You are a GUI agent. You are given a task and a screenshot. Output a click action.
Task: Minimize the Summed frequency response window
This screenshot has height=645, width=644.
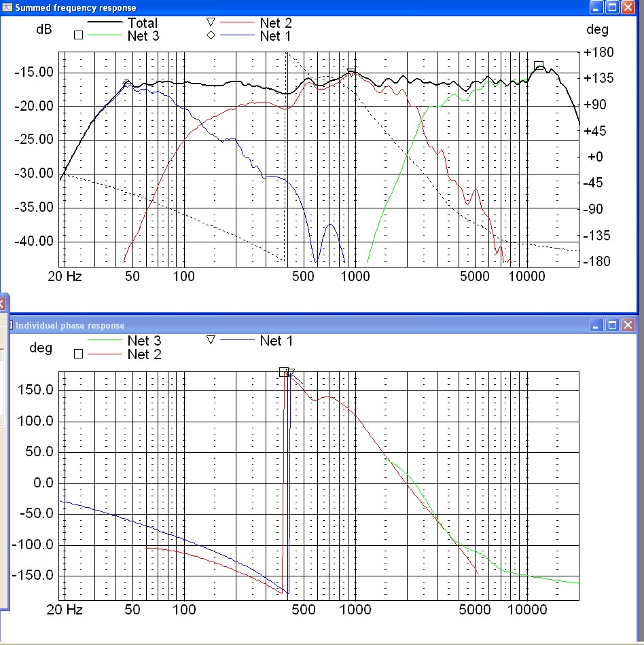[x=596, y=7]
